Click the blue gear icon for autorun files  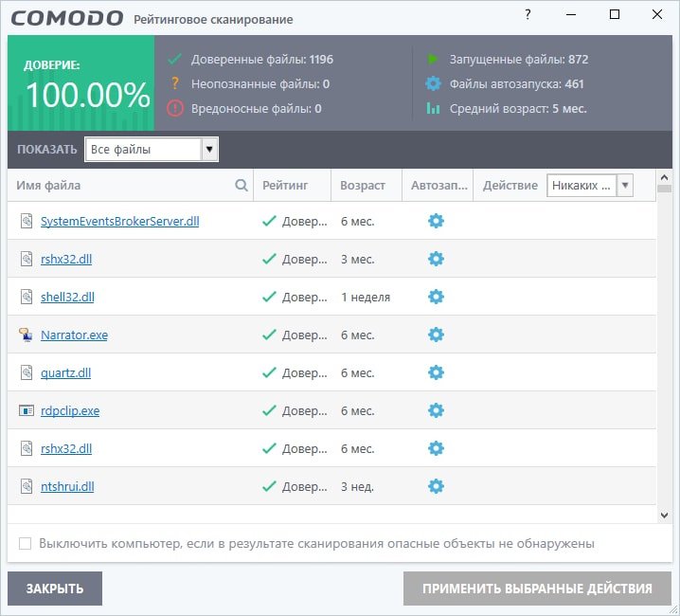tap(433, 83)
